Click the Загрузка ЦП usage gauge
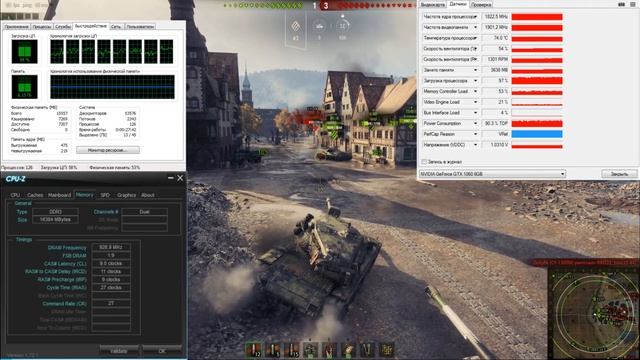This screenshot has height=360, width=640. (x=24, y=51)
